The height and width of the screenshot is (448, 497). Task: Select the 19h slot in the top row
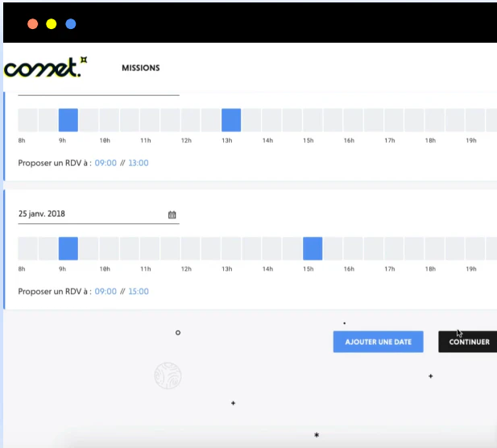coord(474,120)
